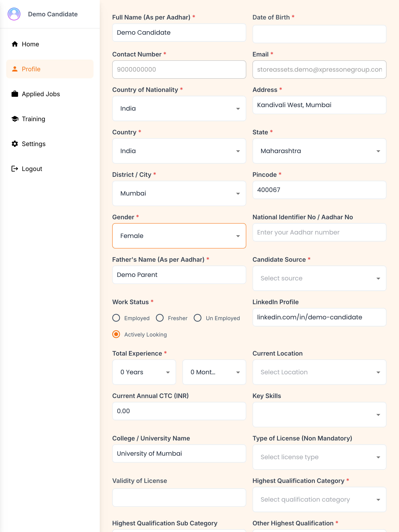Open the Training section

(50, 119)
